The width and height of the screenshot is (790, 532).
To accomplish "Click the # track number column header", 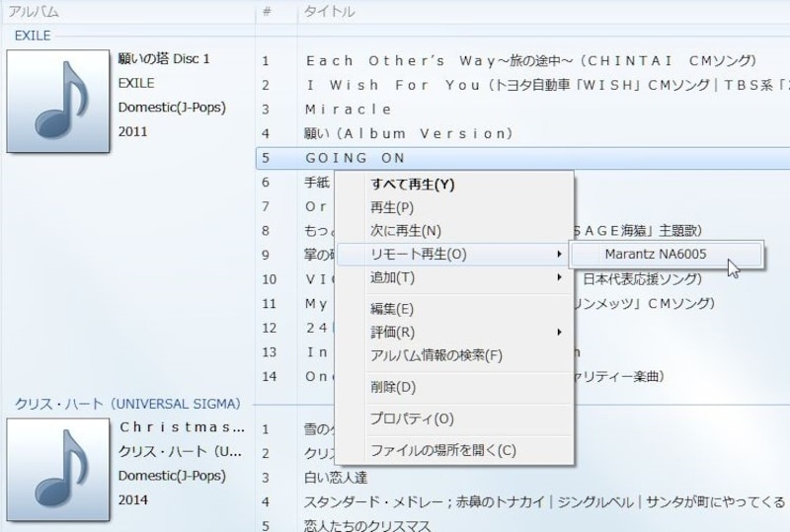I will point(267,12).
